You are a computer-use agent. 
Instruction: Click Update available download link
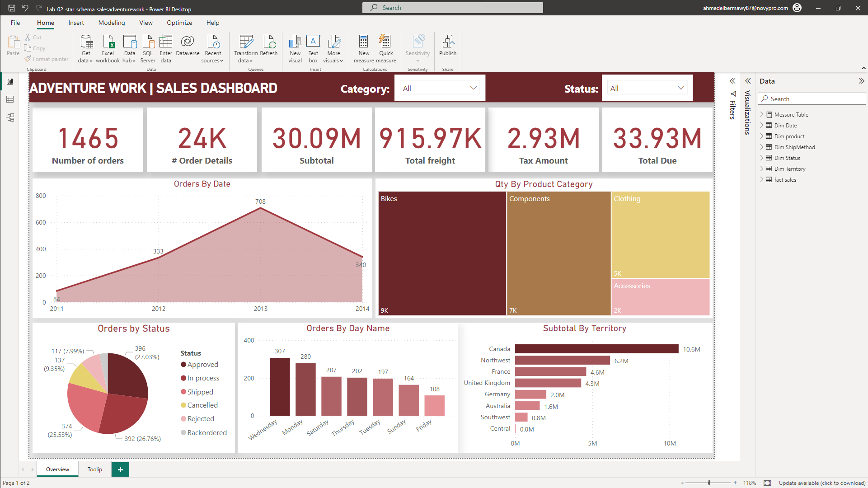821,483
